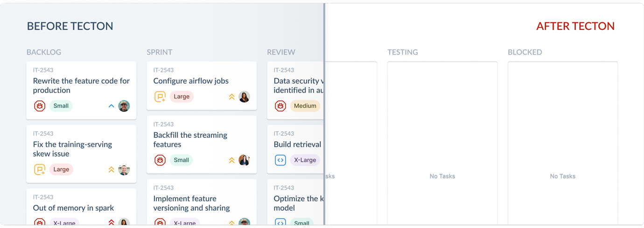Click story icon on Configure airflow jobs card

(160, 97)
